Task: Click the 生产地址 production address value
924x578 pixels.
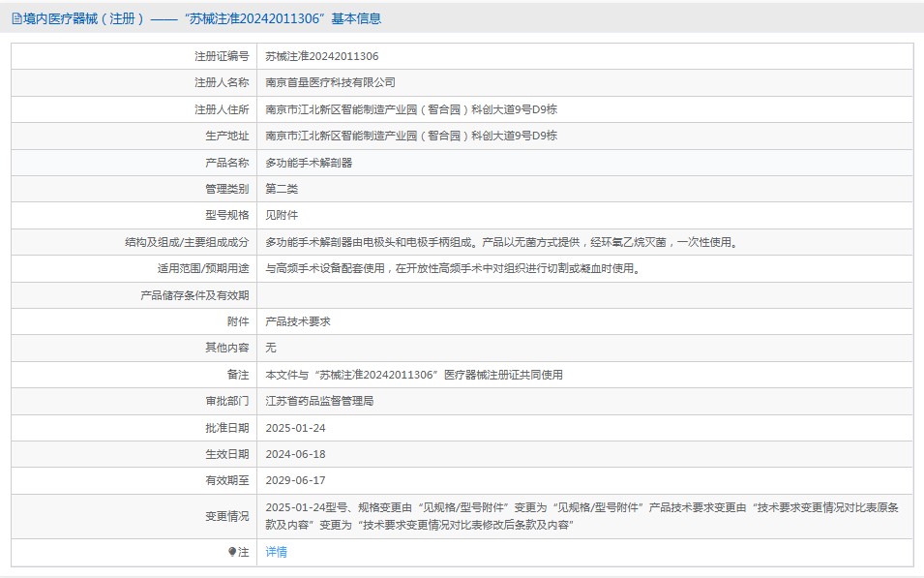Action: point(411,136)
